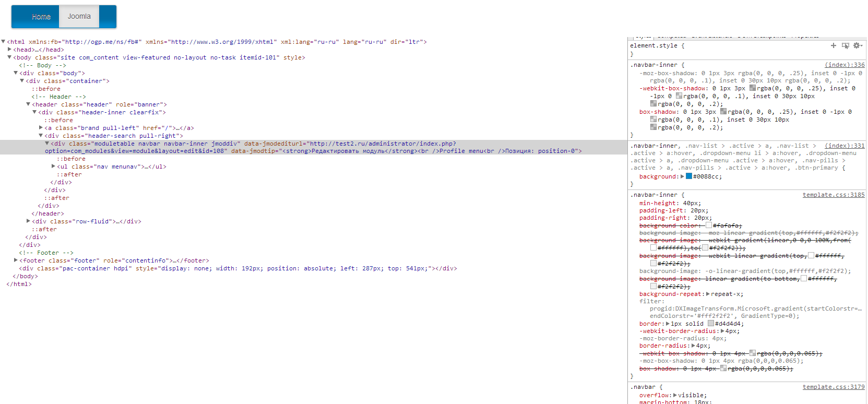Click the toggle element state icon

pyautogui.click(x=846, y=46)
